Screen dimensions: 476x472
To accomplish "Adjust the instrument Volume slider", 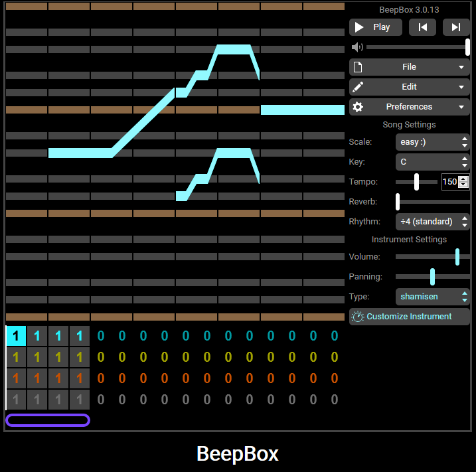I will (433, 257).
